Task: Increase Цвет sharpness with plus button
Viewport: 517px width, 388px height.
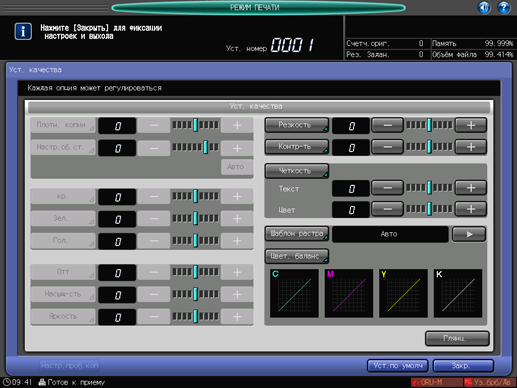Action: [471, 209]
